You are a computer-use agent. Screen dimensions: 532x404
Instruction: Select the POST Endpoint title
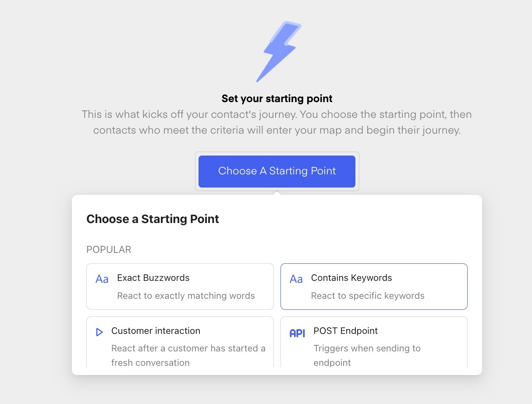pyautogui.click(x=345, y=331)
